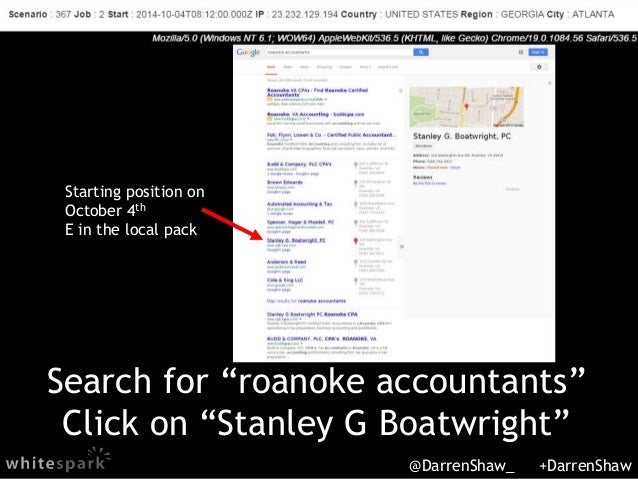The height and width of the screenshot is (479, 638).
Task: Click the blue search magnifier button
Action: (x=421, y=52)
